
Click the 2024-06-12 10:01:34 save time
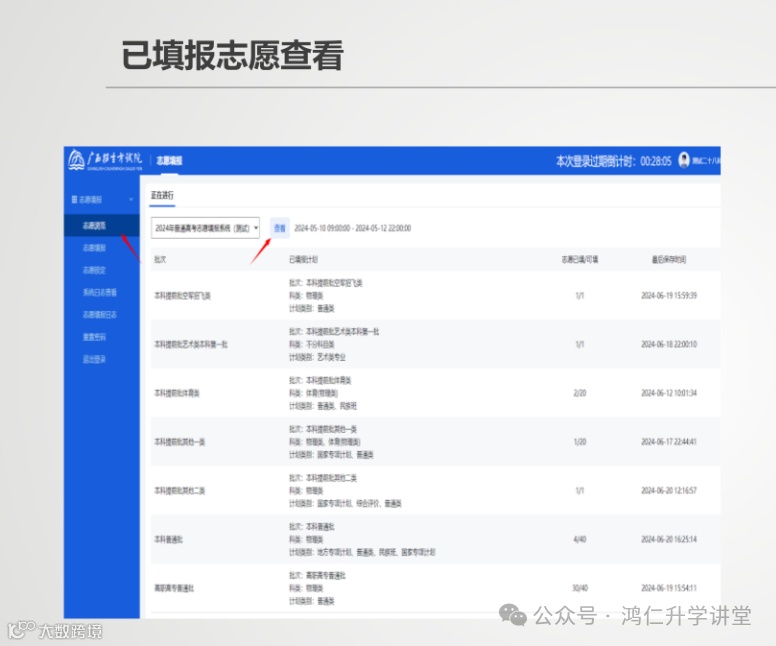669,393
